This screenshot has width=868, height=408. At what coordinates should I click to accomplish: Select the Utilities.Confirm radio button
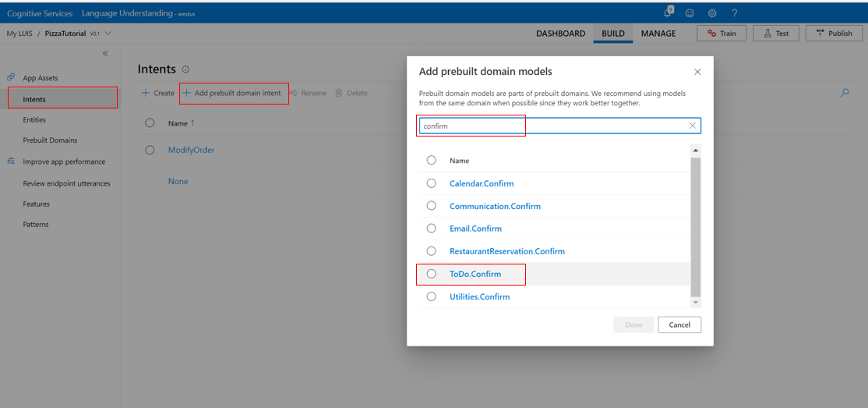(431, 296)
